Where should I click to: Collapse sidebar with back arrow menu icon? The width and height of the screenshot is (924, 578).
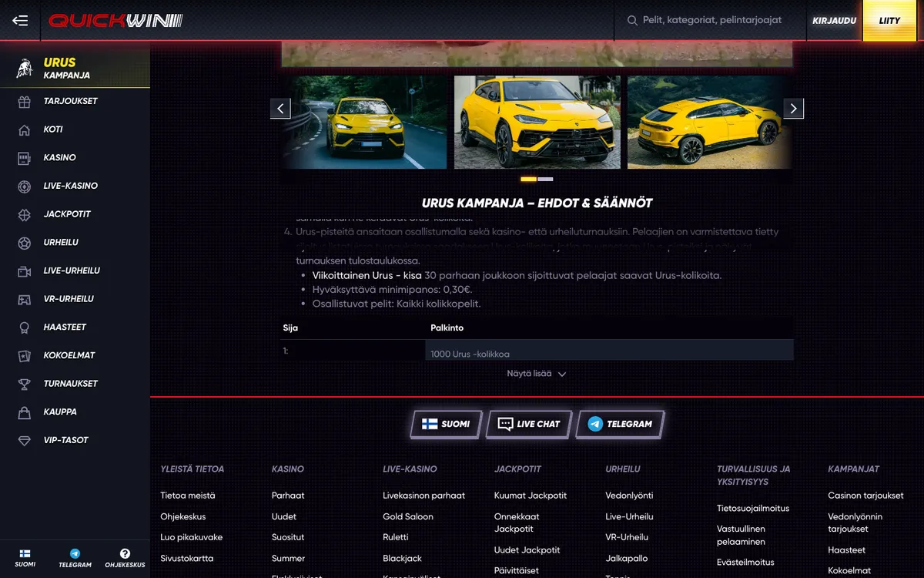[x=20, y=21]
